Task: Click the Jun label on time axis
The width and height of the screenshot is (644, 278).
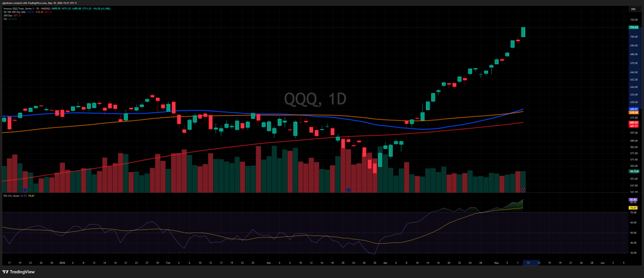Action: tap(603, 262)
